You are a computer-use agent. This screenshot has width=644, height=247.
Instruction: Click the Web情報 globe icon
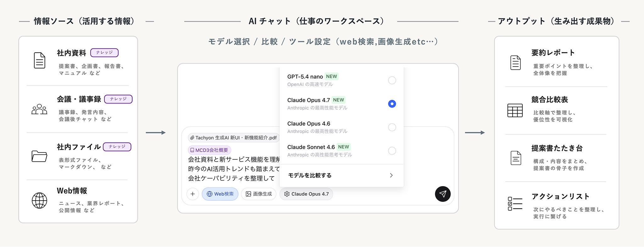pyautogui.click(x=40, y=201)
